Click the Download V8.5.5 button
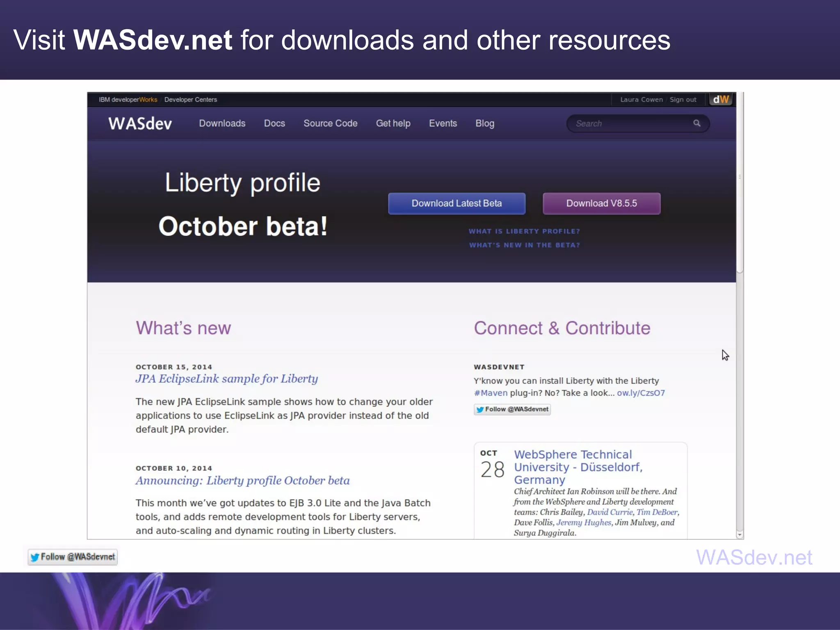 point(601,203)
